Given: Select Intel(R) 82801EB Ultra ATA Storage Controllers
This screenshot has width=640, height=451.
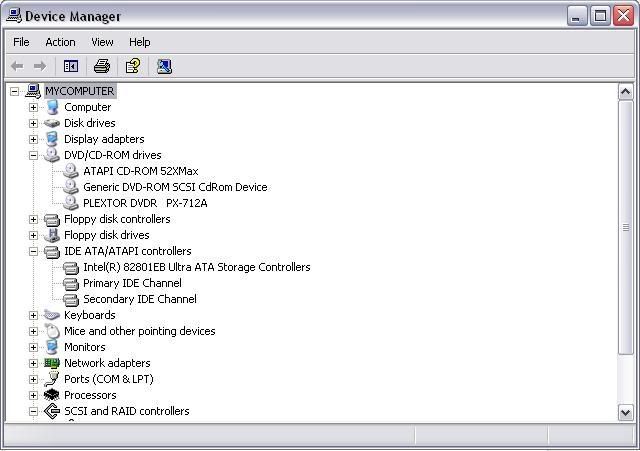Looking at the screenshot, I should (196, 267).
